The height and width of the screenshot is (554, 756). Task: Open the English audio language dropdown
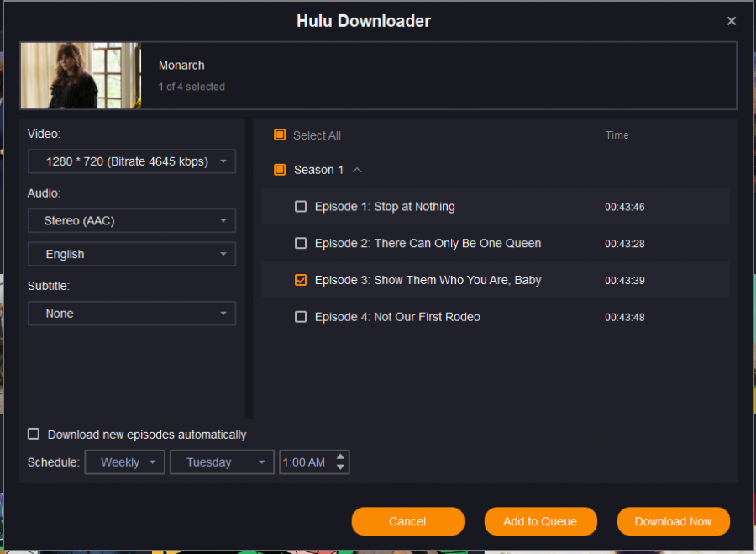click(132, 254)
